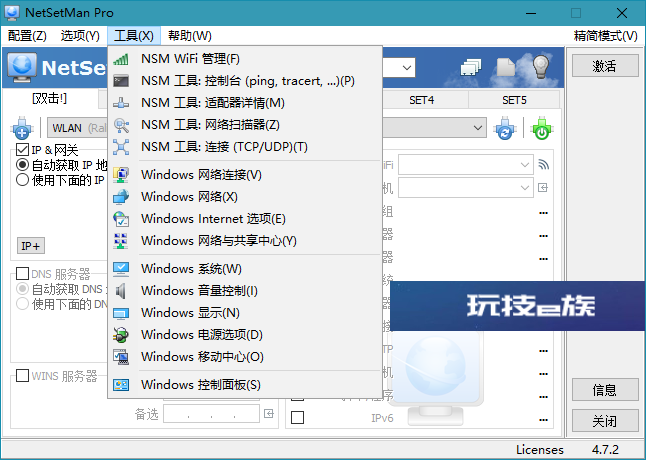Open the 配置(Z) menu
Viewport: 646px width, 460px height.
tap(27, 36)
